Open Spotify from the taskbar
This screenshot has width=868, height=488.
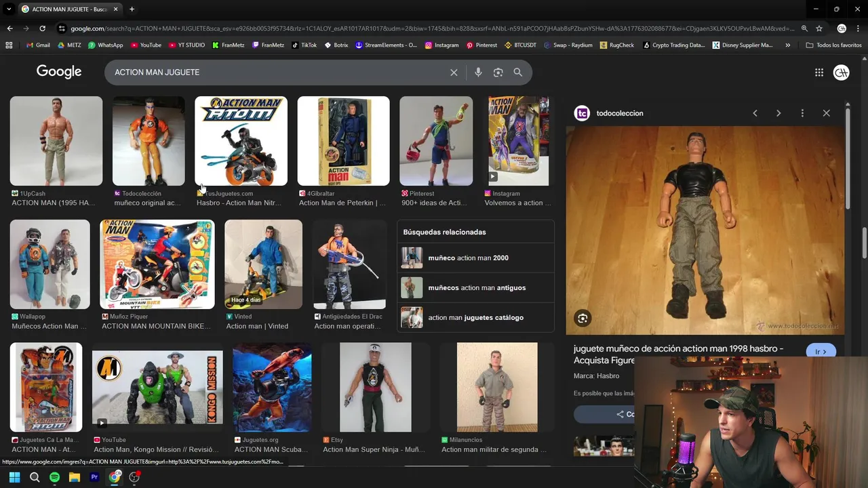54,477
